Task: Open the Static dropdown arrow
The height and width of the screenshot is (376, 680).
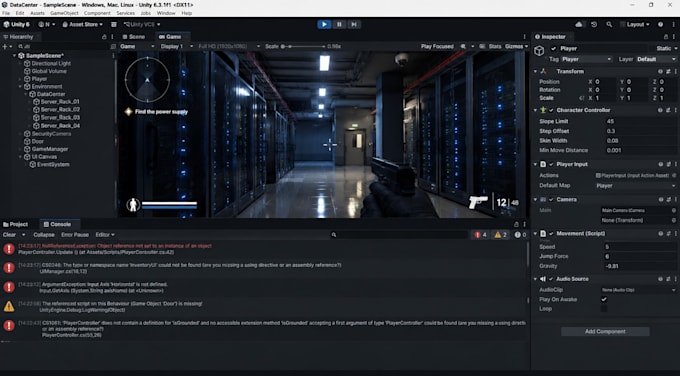Action: pyautogui.click(x=675, y=49)
